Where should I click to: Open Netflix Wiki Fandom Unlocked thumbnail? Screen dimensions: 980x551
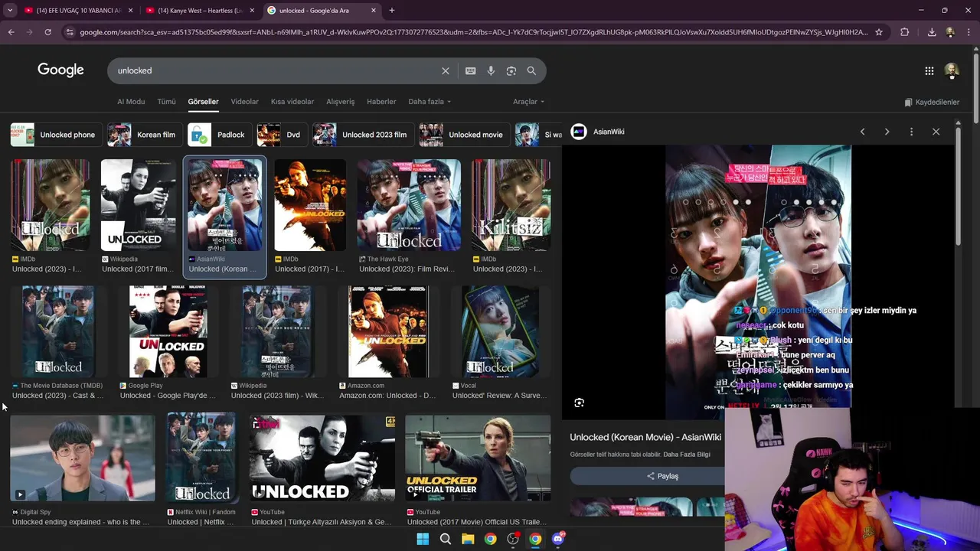(201, 458)
